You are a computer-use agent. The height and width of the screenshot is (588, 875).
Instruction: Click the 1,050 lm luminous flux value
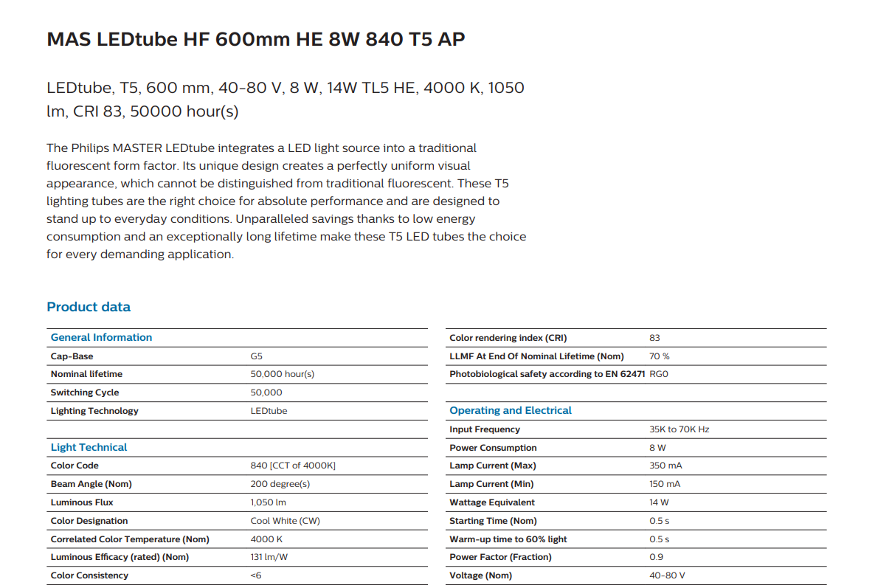[268, 502]
